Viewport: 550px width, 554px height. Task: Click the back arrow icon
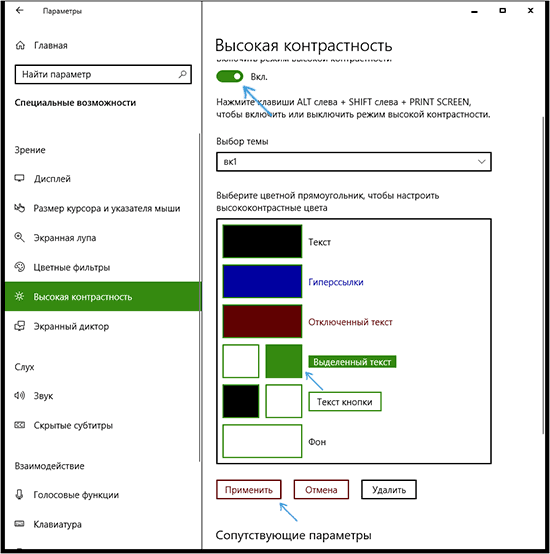pos(19,11)
